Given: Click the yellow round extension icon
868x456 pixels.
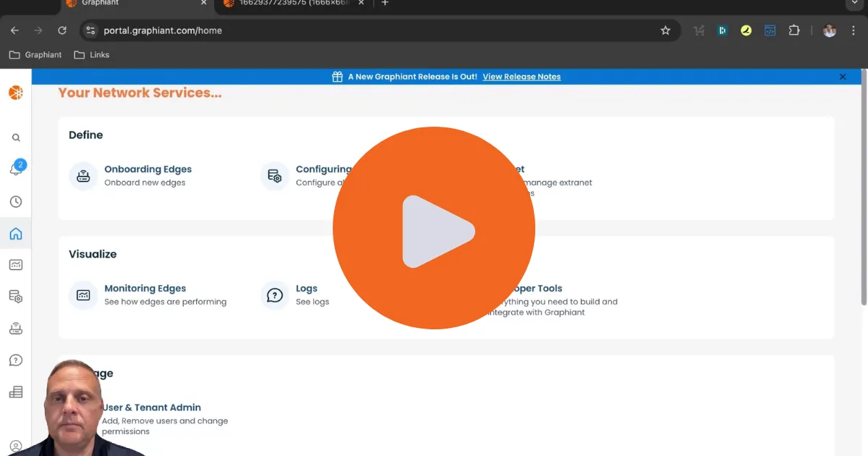Looking at the screenshot, I should pos(746,30).
